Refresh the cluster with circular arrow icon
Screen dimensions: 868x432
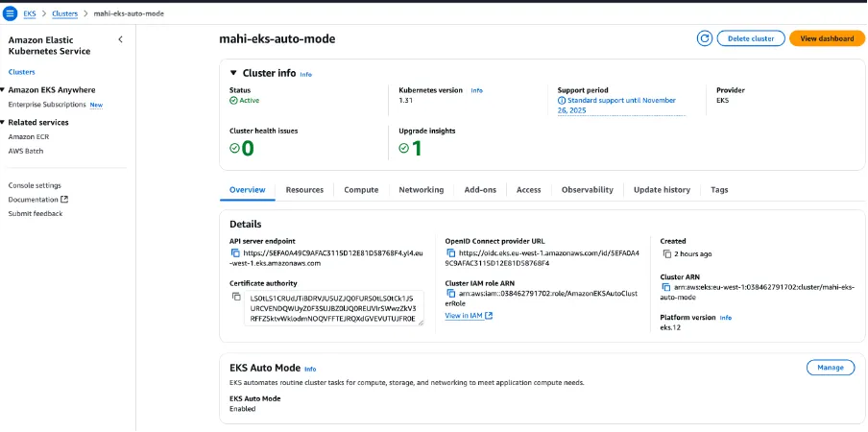pyautogui.click(x=704, y=38)
